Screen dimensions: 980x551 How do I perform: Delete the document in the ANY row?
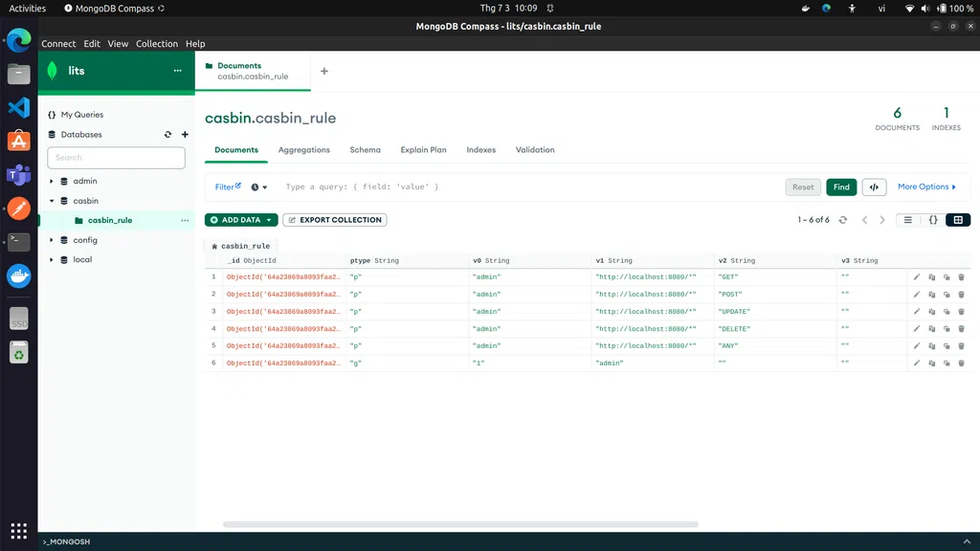point(962,345)
